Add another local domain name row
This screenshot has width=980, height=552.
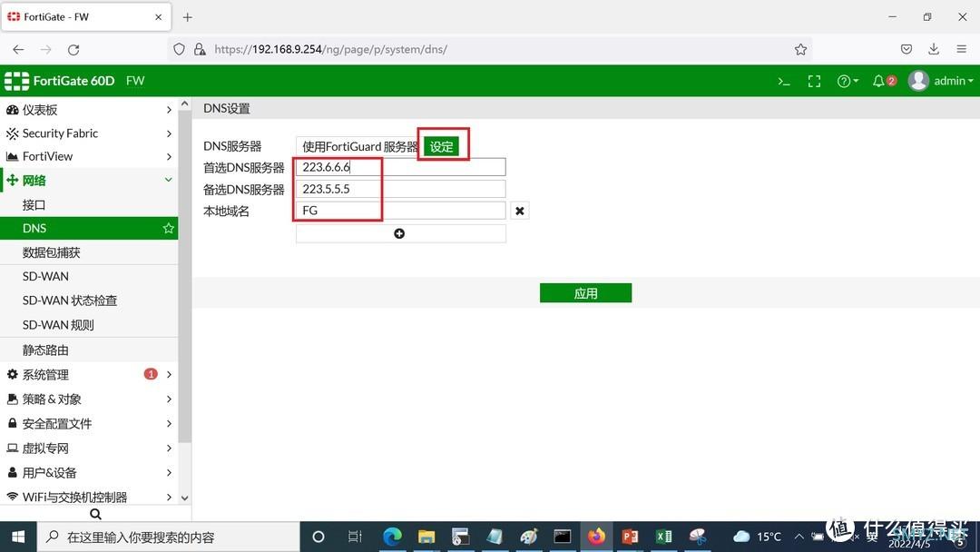[x=399, y=233]
